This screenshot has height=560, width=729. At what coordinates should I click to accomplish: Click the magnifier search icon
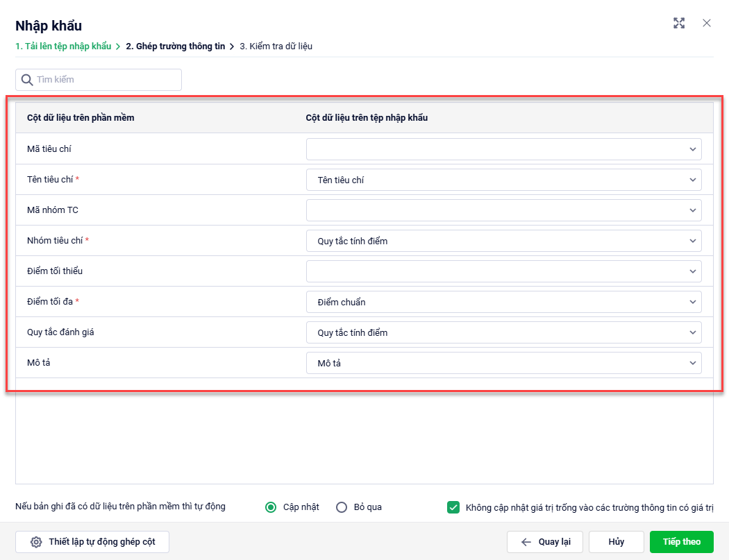[27, 80]
